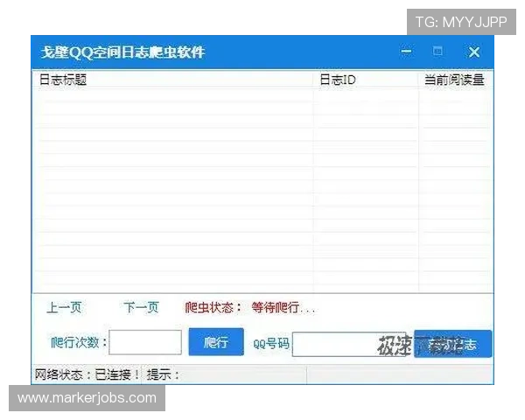Click the 爬行 crawl button
525x420 pixels.
216,341
